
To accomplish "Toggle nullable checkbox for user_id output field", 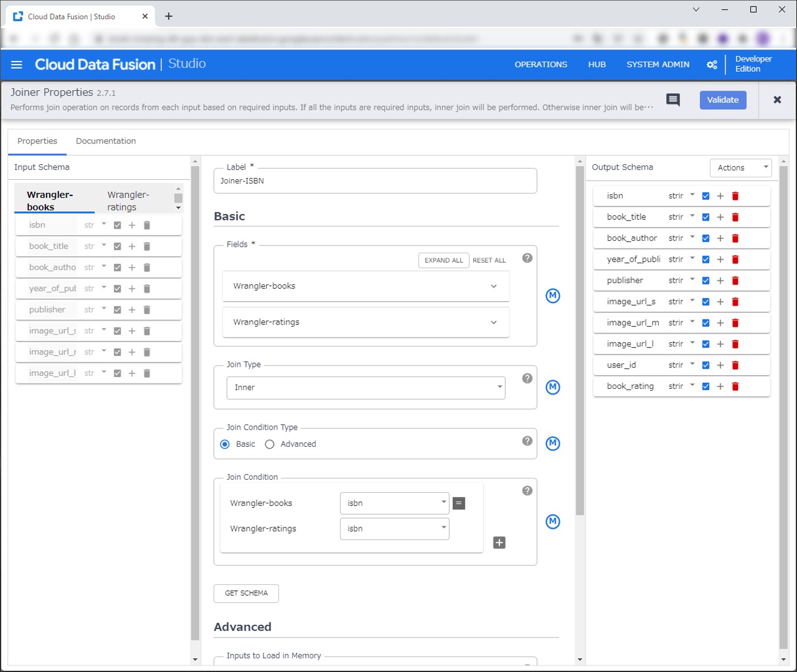I will click(706, 365).
